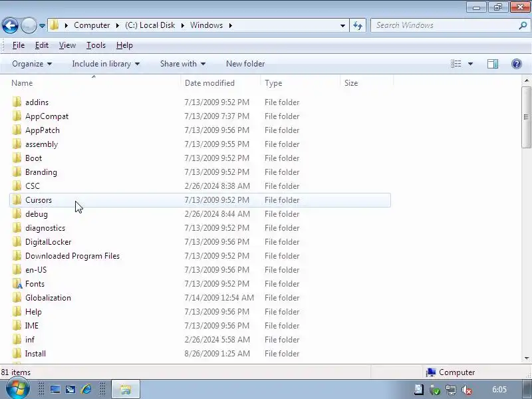Select the IME folder name
The image size is (532, 399).
[32, 326]
